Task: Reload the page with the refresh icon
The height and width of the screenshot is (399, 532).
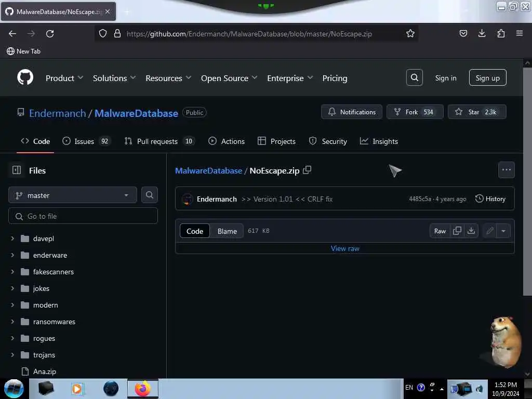Action: click(50, 34)
